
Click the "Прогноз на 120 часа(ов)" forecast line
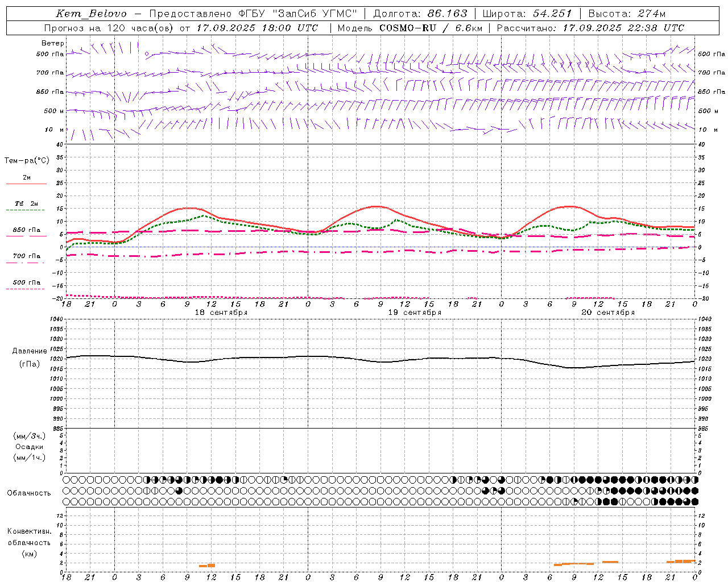(181, 28)
